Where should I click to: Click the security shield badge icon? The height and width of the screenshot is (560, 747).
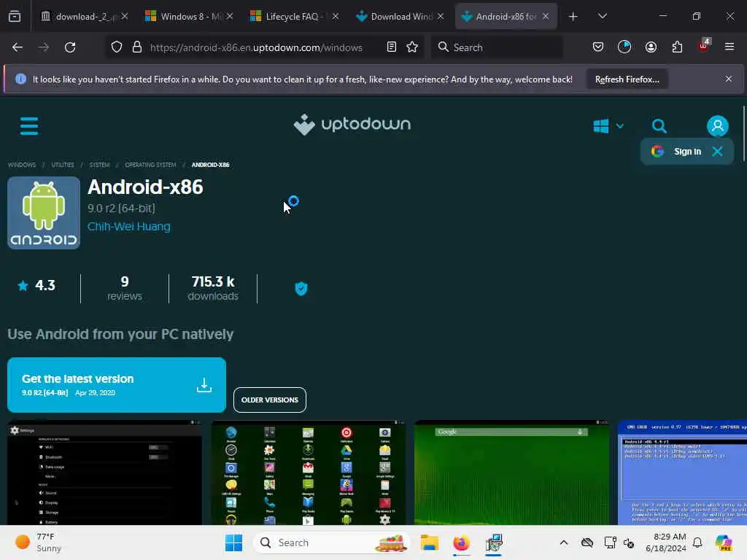(x=301, y=288)
